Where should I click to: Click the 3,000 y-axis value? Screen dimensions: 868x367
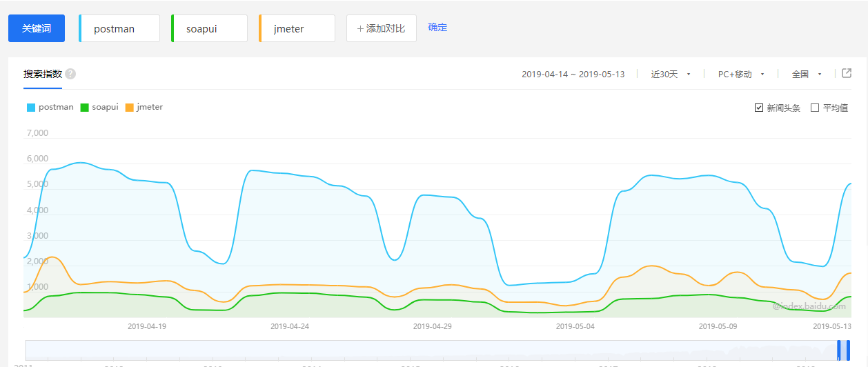37,236
